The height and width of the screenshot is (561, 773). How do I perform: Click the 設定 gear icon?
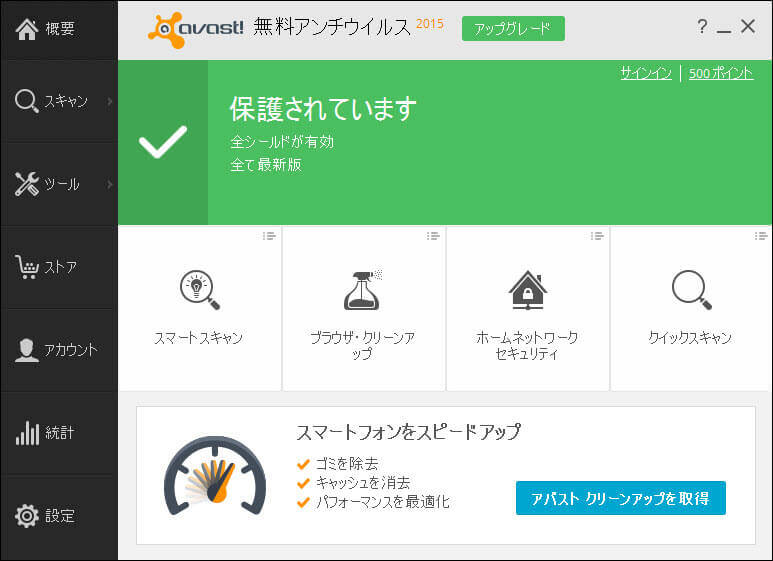point(27,516)
